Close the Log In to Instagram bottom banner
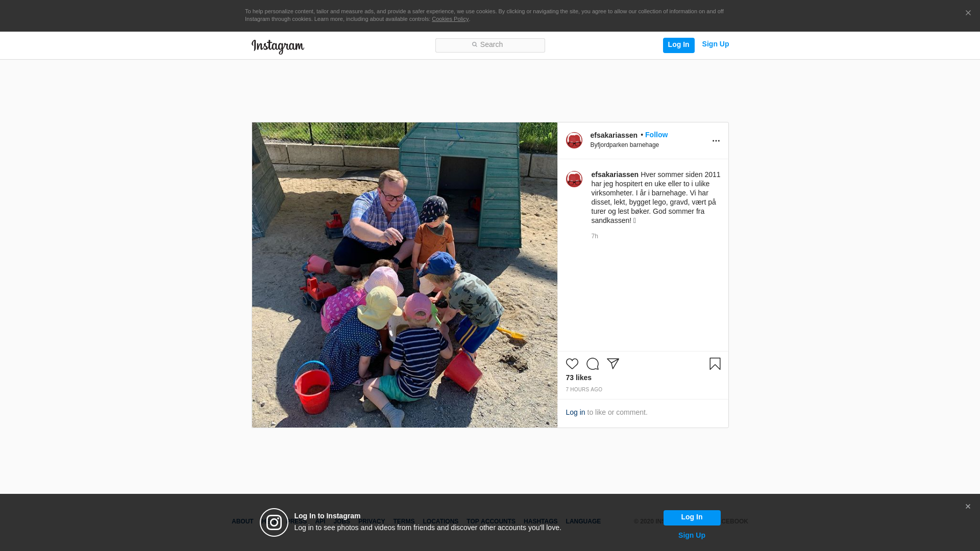 [968, 507]
